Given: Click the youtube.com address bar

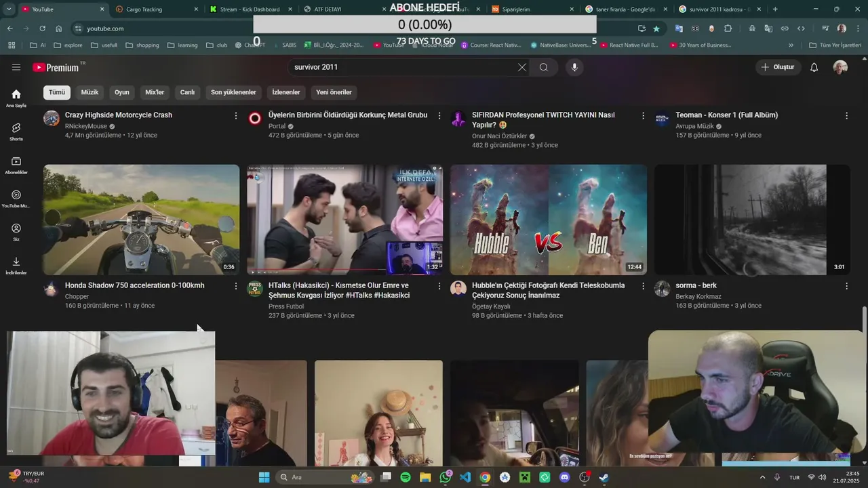Looking at the screenshot, I should pos(353,28).
